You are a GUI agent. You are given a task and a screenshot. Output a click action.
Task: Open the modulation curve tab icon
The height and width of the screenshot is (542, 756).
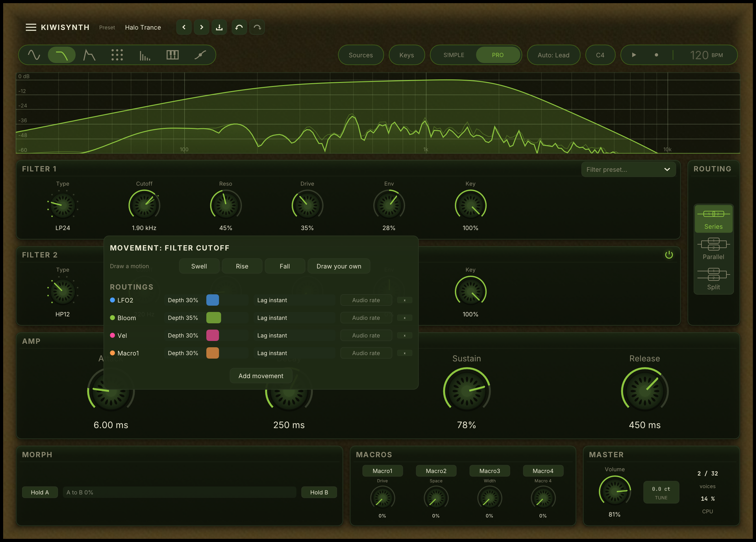(200, 55)
